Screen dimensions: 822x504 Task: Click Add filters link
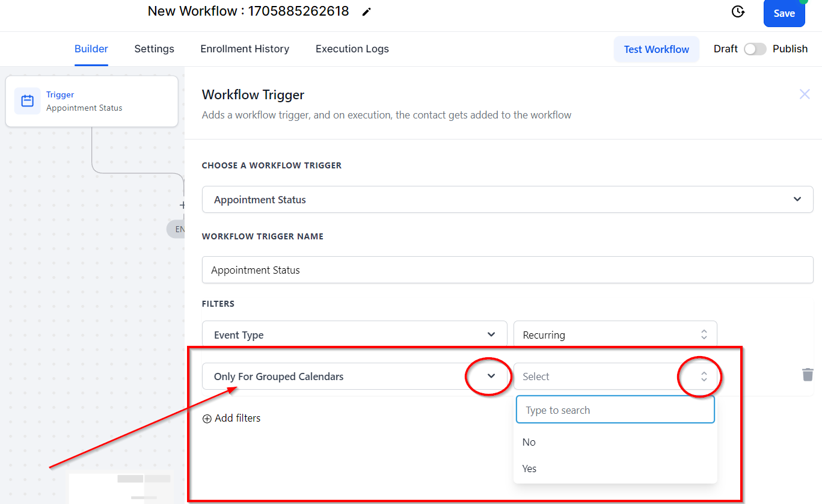pos(232,418)
